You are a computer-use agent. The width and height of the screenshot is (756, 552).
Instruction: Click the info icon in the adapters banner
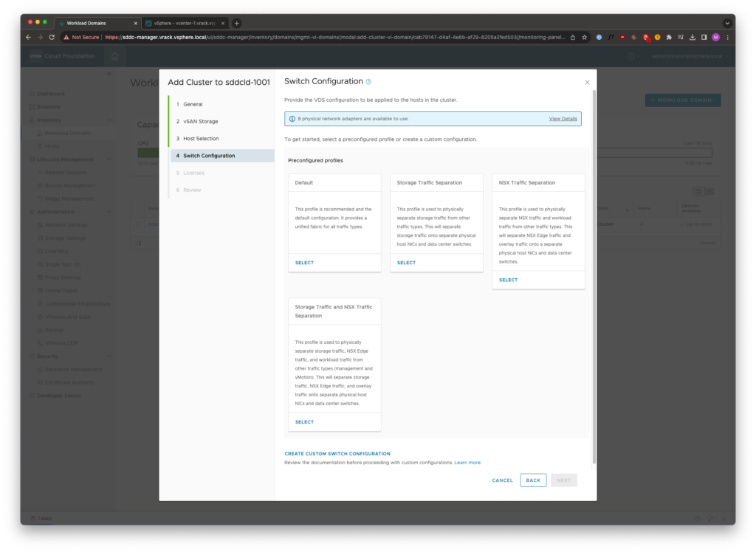coord(292,119)
